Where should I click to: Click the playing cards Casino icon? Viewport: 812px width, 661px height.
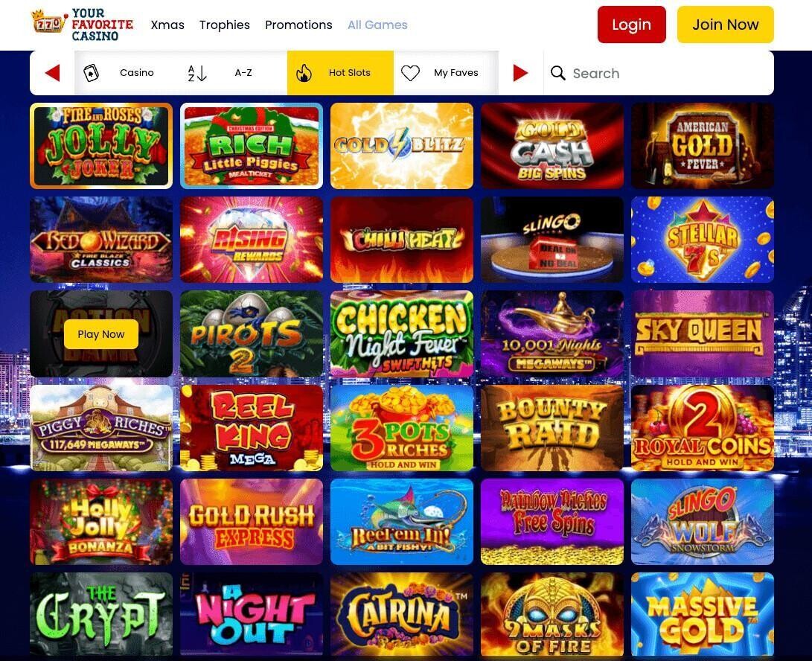click(x=91, y=73)
